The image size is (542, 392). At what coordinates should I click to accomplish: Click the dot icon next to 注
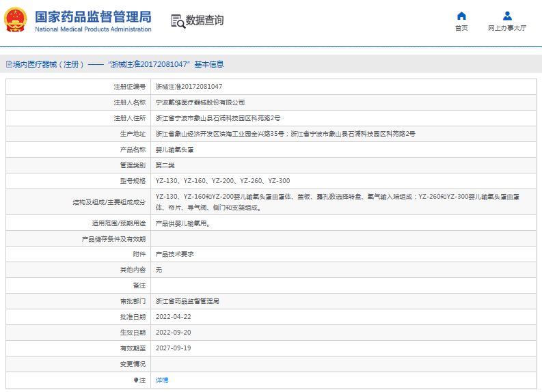coord(135,380)
